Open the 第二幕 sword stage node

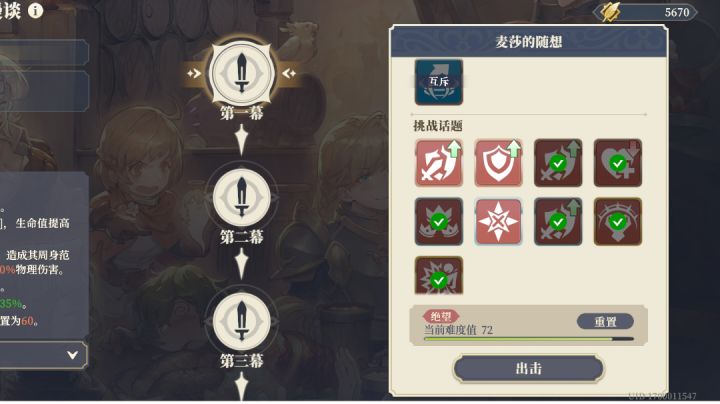click(x=242, y=197)
